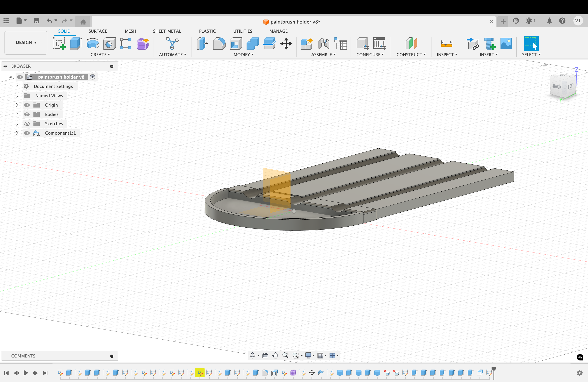Activate the Fillet tool
The height and width of the screenshot is (382, 588).
pyautogui.click(x=219, y=44)
